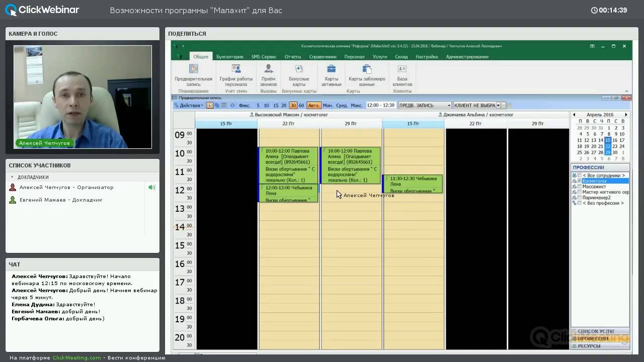The height and width of the screenshot is (362, 644).
Task: Open the Отчёты ribbon tab
Action: 292,57
